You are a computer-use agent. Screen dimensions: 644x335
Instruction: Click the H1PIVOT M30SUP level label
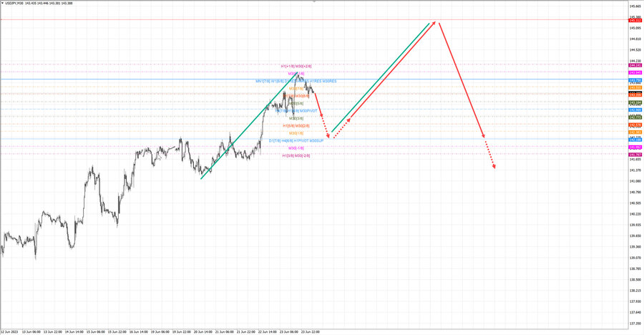click(308, 140)
